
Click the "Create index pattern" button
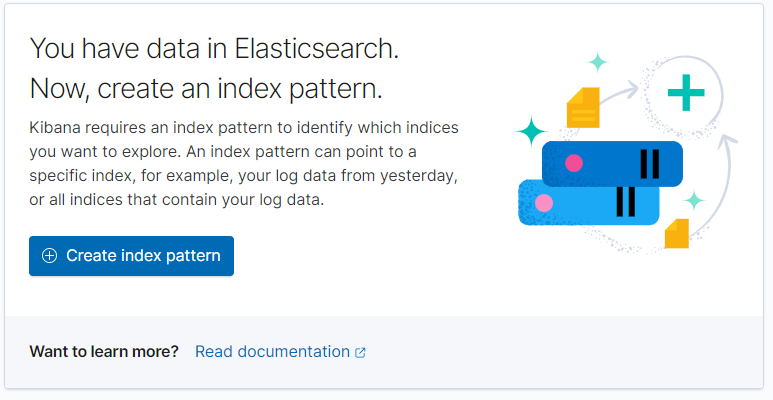[131, 256]
